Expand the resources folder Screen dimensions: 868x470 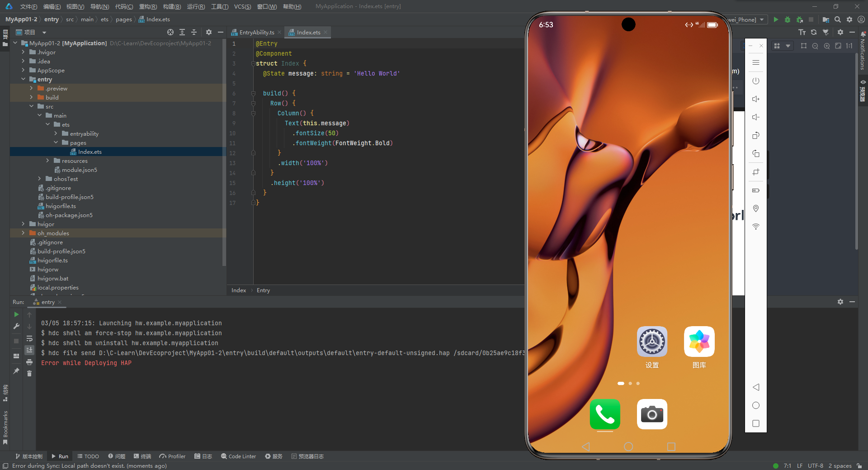47,161
